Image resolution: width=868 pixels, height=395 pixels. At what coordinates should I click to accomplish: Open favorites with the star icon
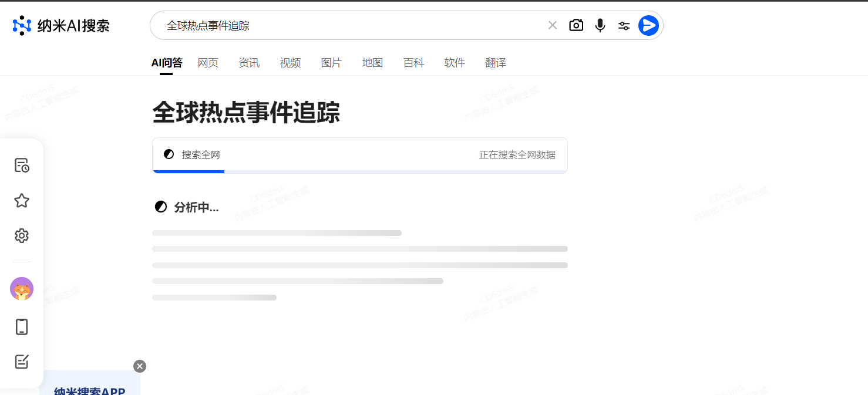coord(21,200)
